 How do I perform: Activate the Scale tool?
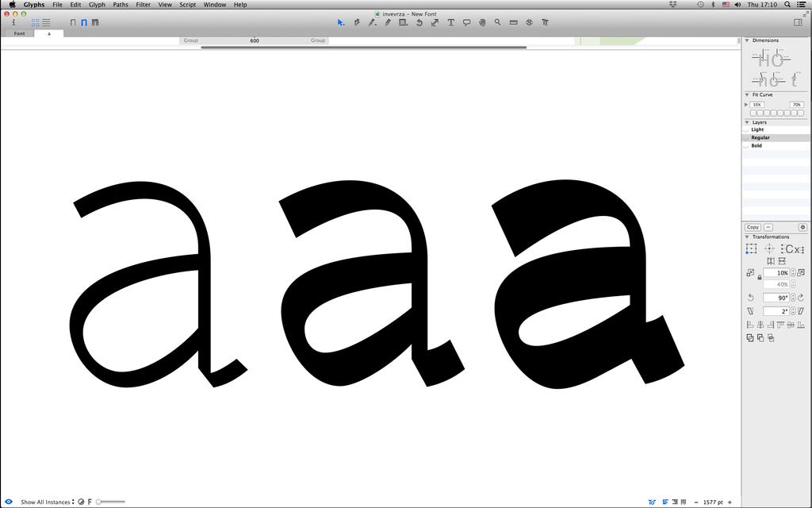(x=435, y=22)
